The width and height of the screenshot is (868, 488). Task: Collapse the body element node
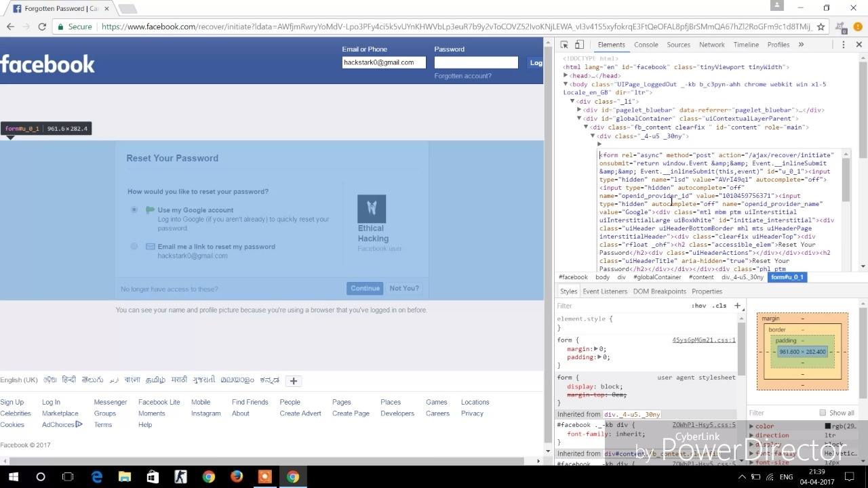point(566,84)
